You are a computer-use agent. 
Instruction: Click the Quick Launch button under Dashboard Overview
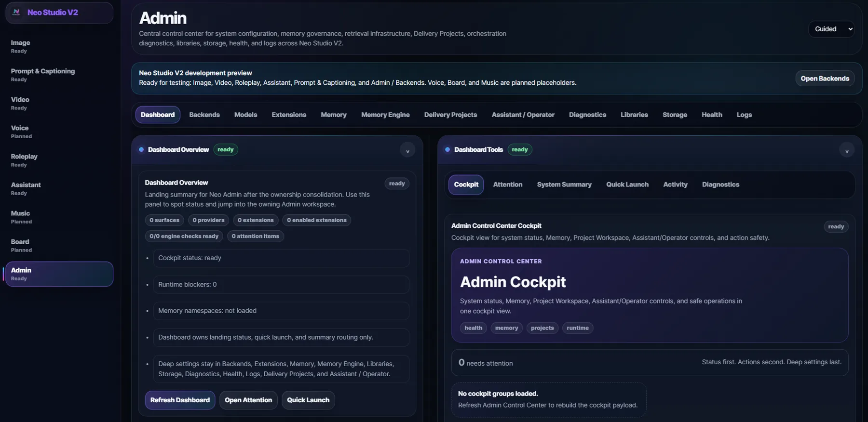(x=308, y=400)
